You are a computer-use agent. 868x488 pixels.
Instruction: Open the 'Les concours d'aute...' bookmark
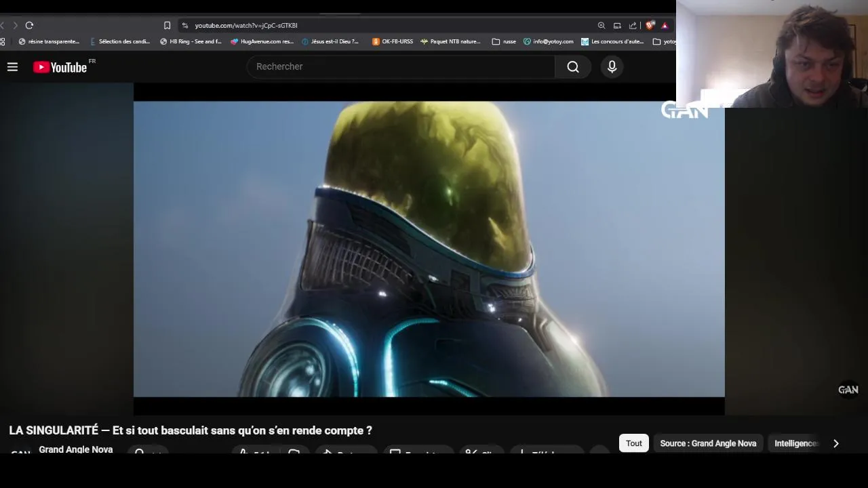612,41
